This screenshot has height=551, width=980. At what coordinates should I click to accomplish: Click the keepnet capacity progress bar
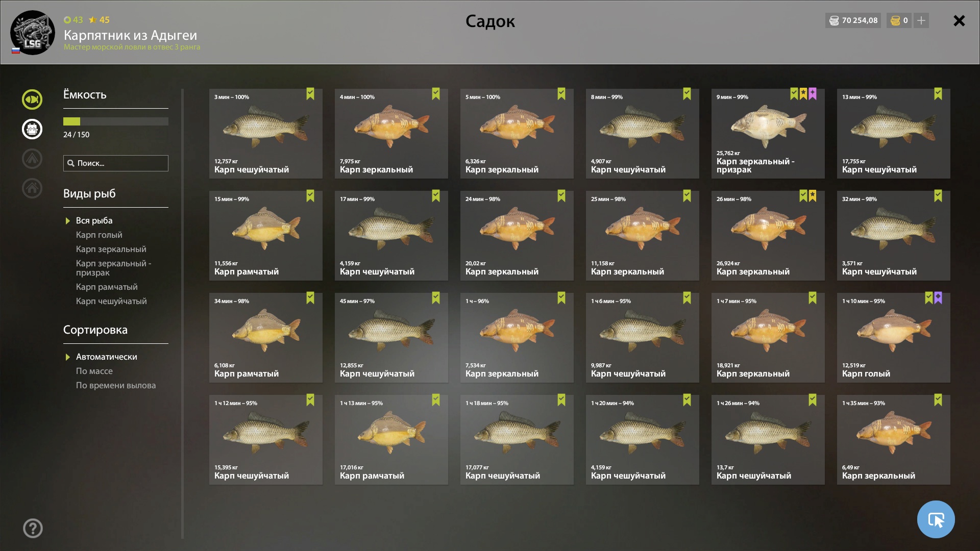116,121
